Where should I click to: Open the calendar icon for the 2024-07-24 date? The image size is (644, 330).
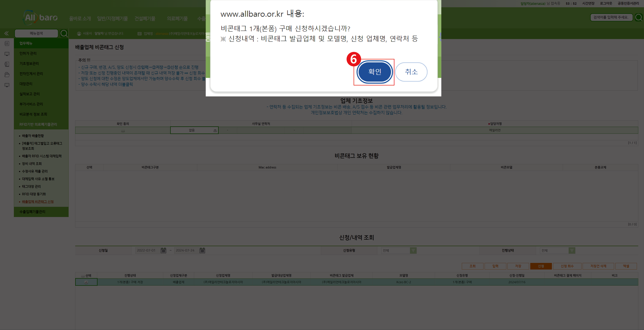pyautogui.click(x=202, y=250)
